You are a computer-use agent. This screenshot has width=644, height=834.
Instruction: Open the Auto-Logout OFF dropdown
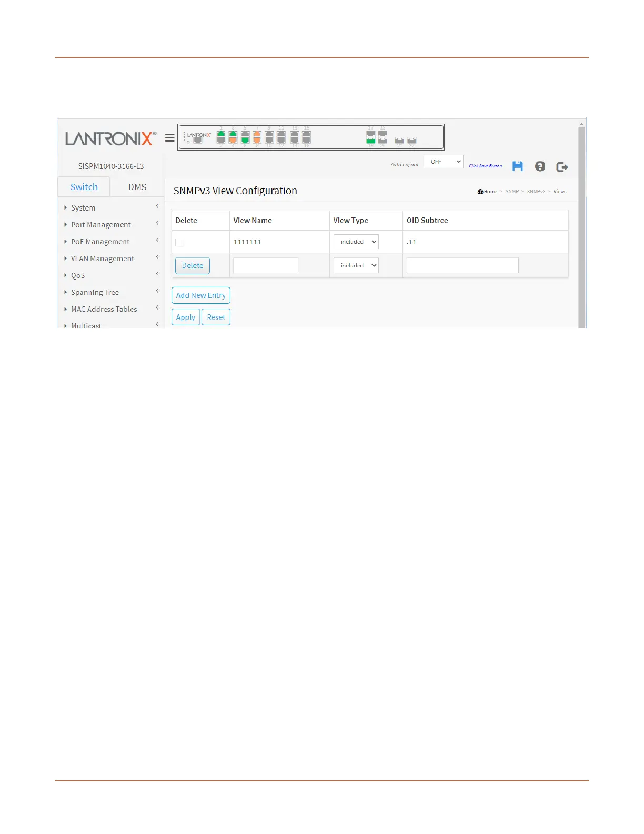point(444,162)
